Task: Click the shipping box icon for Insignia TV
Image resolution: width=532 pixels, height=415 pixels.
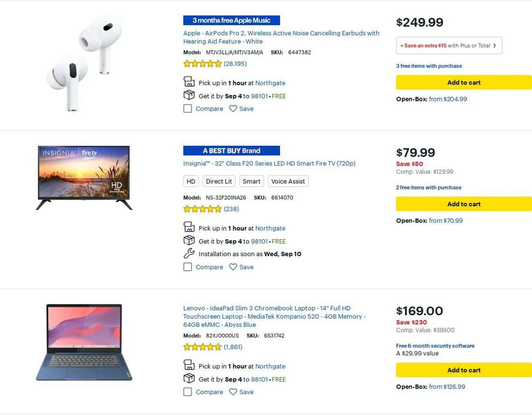Action: [x=189, y=240]
